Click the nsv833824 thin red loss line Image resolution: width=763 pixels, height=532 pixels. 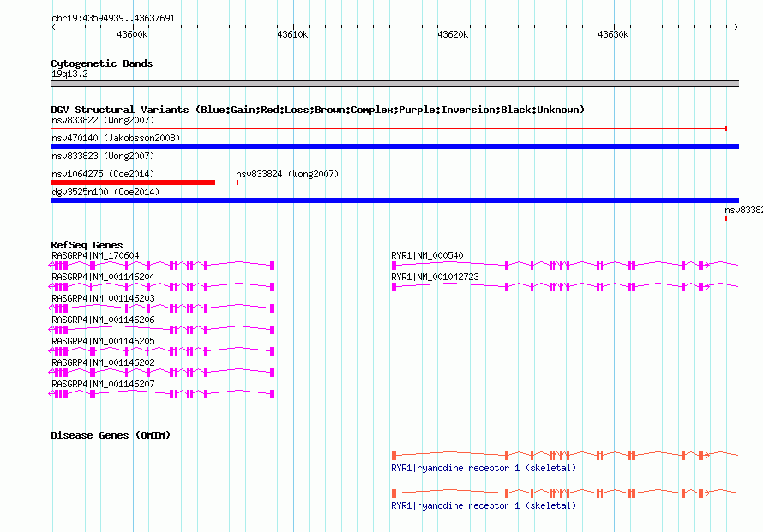tap(488, 182)
